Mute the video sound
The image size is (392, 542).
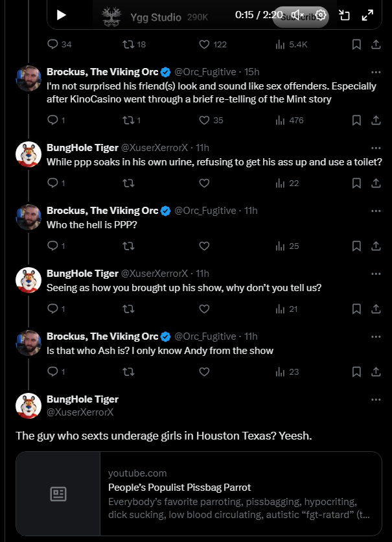click(x=297, y=15)
